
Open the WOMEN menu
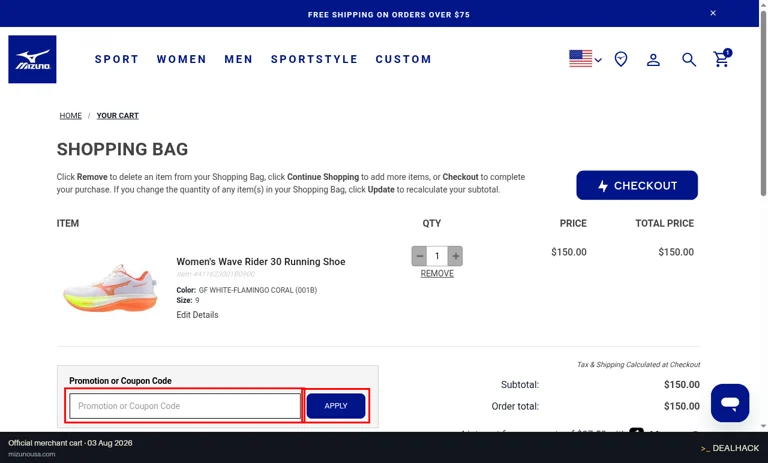pos(181,59)
